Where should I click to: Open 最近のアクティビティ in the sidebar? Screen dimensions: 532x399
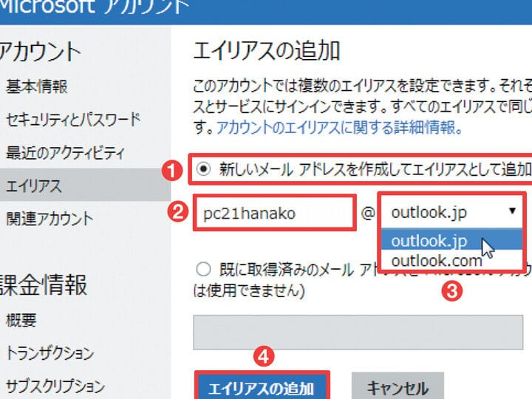66,153
